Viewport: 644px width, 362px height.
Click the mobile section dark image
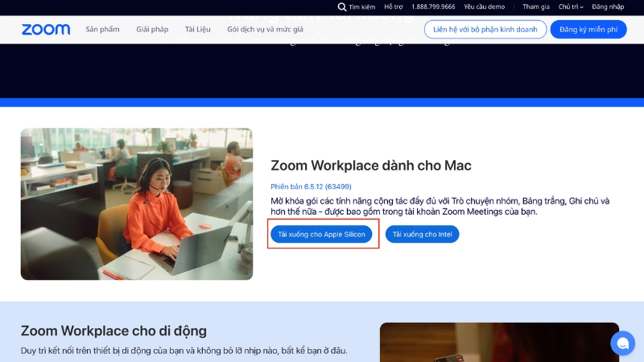[x=499, y=343]
